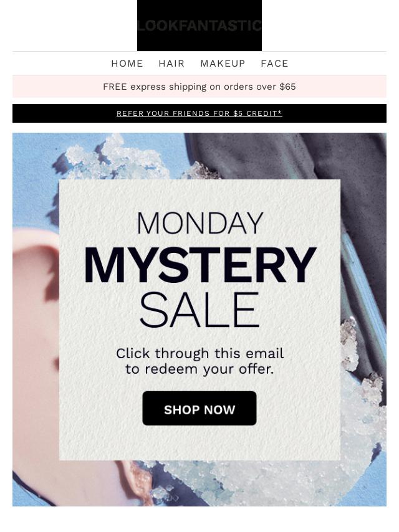This screenshot has width=399, height=532.
Task: Click the SALE headline text
Action: pos(199,310)
